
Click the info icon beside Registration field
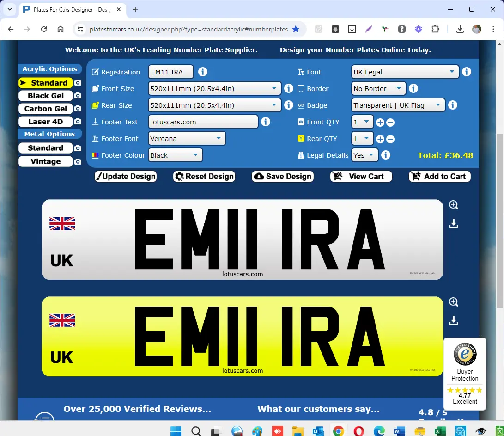202,72
